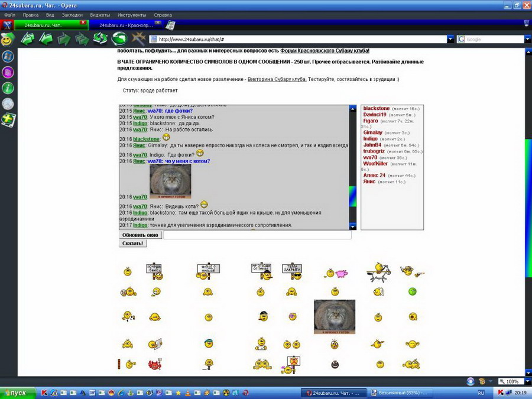Click the fast-forward double-arrow toolbar button

point(82,40)
